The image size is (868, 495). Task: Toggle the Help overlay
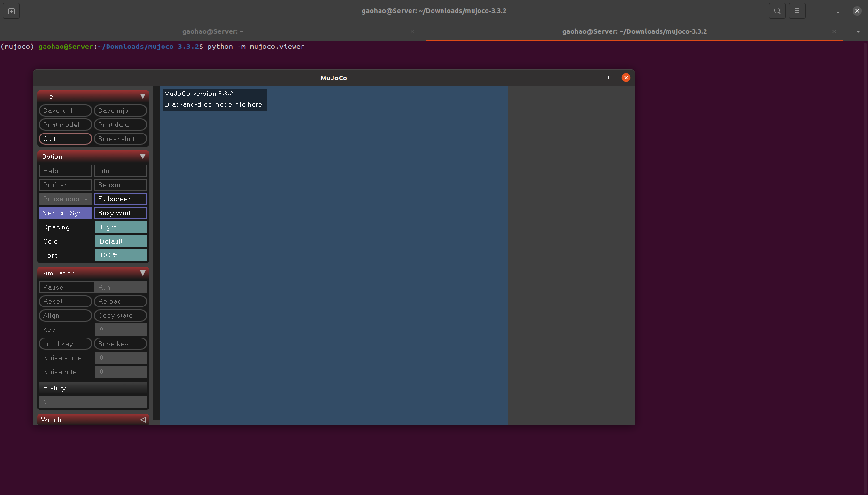(x=65, y=171)
